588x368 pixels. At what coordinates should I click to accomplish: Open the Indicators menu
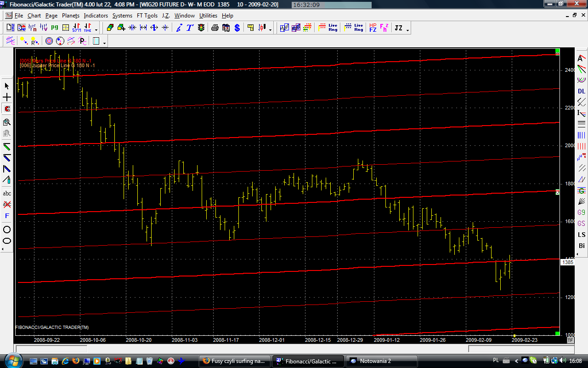tap(96, 16)
